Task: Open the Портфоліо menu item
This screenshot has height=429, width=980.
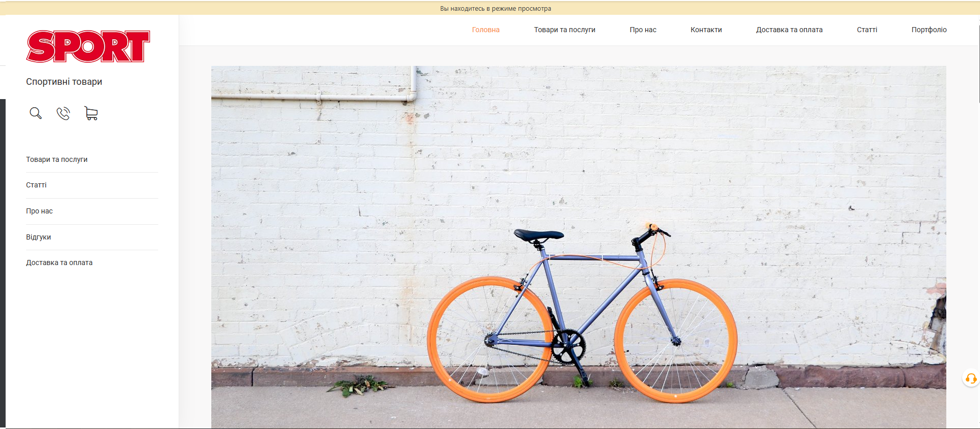Action: (x=929, y=30)
